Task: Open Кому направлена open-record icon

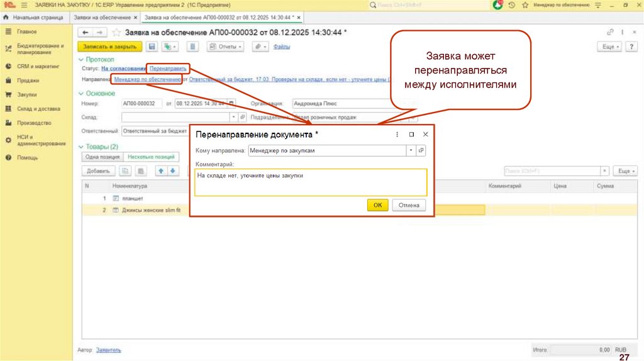Action: pyautogui.click(x=421, y=150)
